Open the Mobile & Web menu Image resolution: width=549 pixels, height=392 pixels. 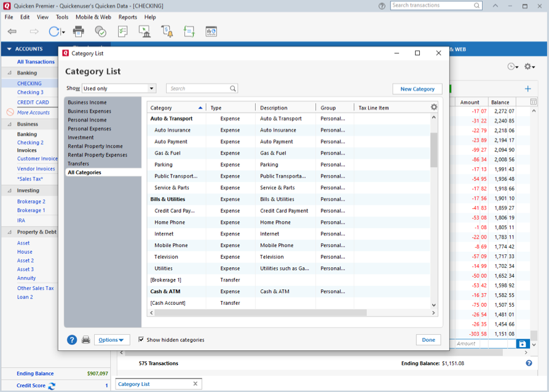93,17
